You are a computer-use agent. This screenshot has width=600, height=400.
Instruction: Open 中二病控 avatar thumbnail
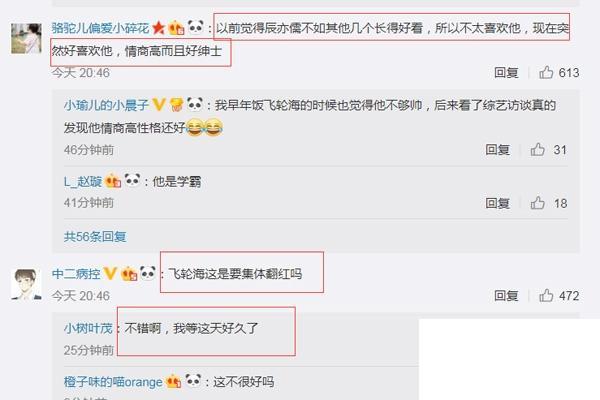coord(26,284)
